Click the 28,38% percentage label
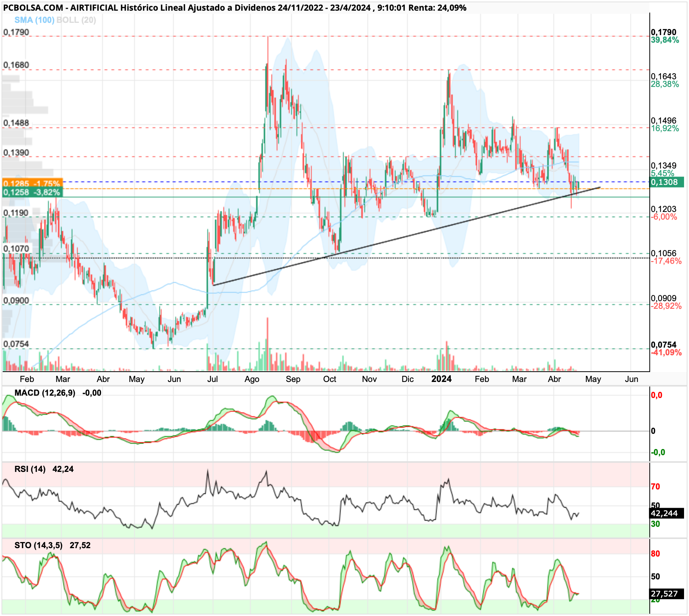The image size is (689, 616). tap(665, 84)
